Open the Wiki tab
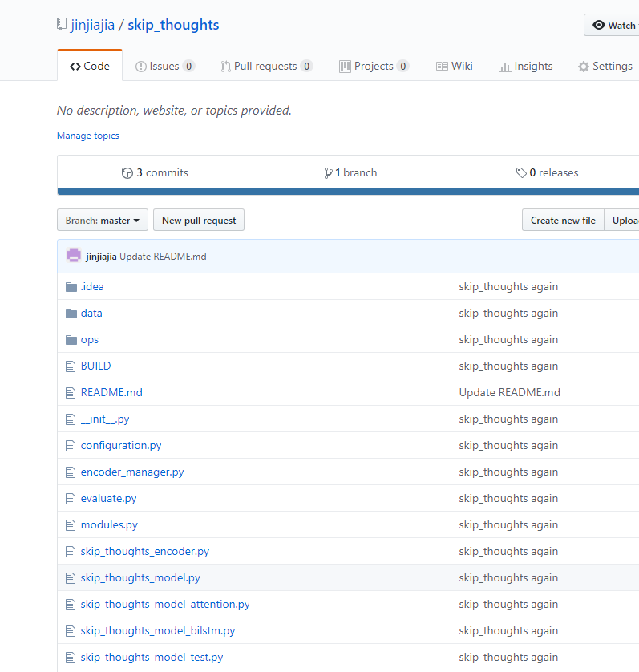Image resolution: width=639 pixels, height=672 pixels. pyautogui.click(x=455, y=66)
